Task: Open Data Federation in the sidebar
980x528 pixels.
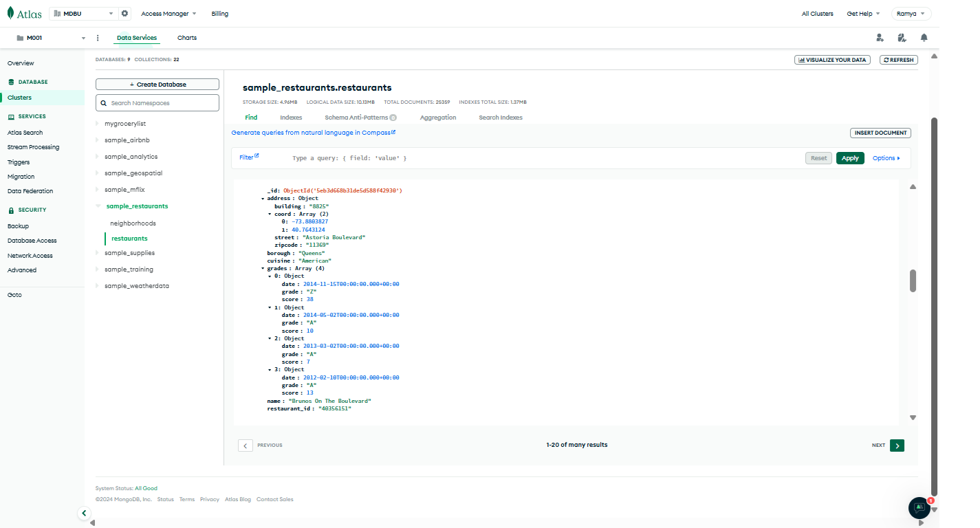Action: coord(30,191)
